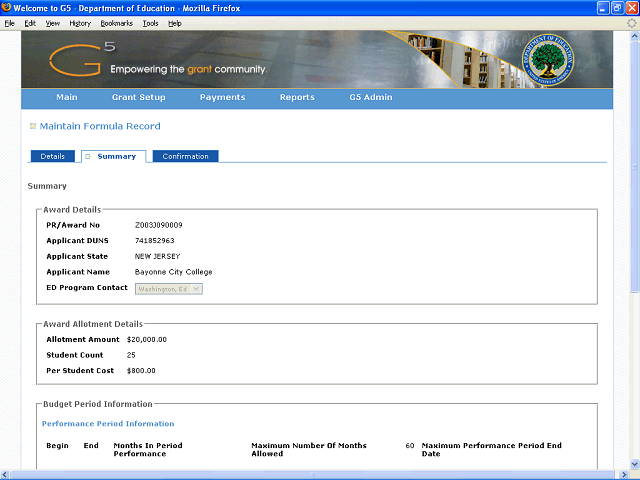Image resolution: width=640 pixels, height=480 pixels.
Task: Open the Tools menu in Firefox
Action: (150, 22)
